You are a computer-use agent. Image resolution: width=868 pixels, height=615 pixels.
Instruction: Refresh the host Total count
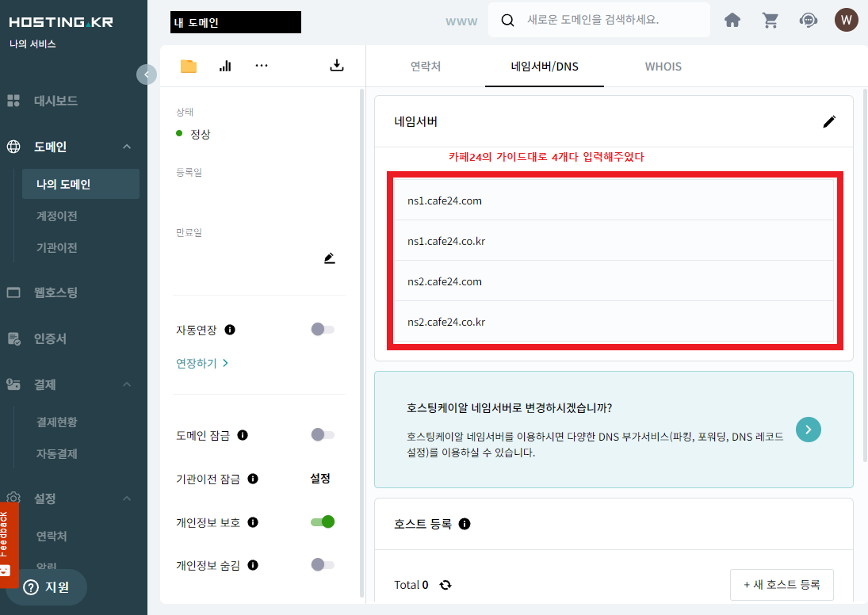coord(445,585)
